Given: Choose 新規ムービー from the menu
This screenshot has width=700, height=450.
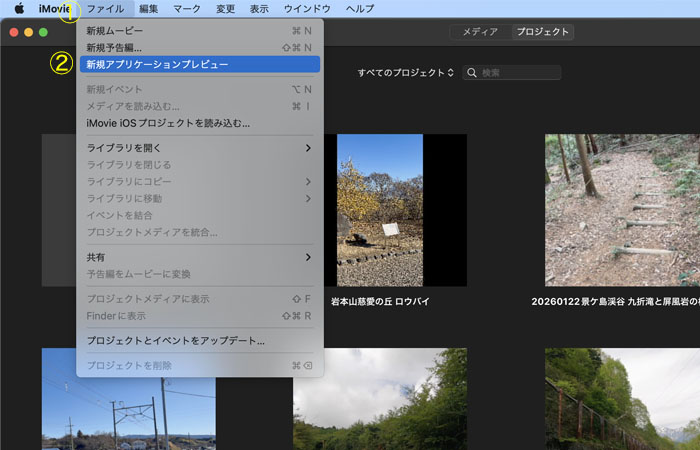Looking at the screenshot, I should point(200,31).
